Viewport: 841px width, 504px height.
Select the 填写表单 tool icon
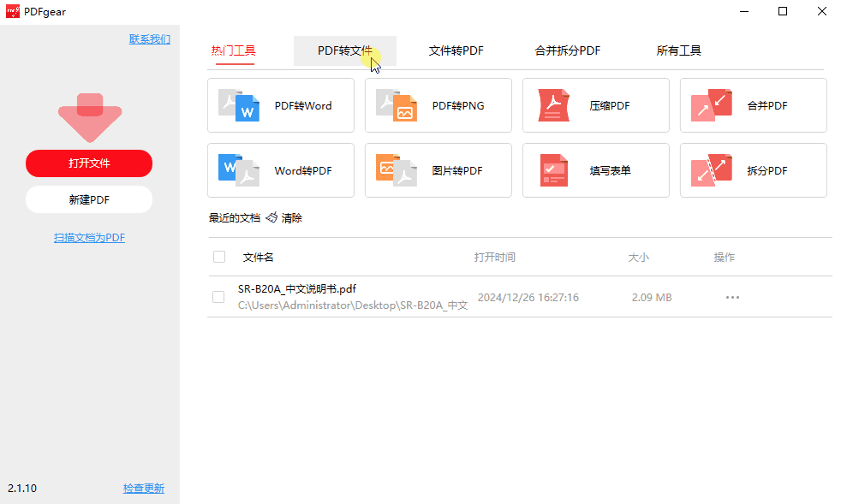554,171
